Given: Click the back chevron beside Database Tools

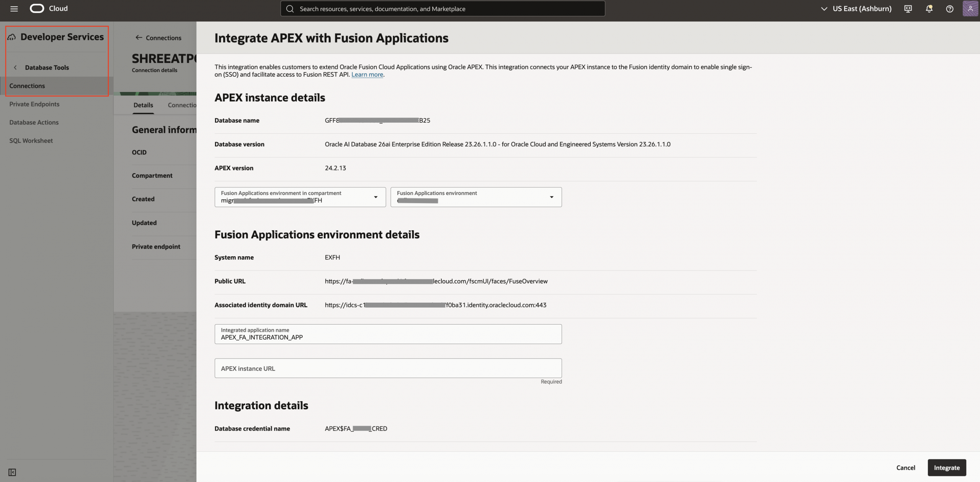Looking at the screenshot, I should (15, 67).
